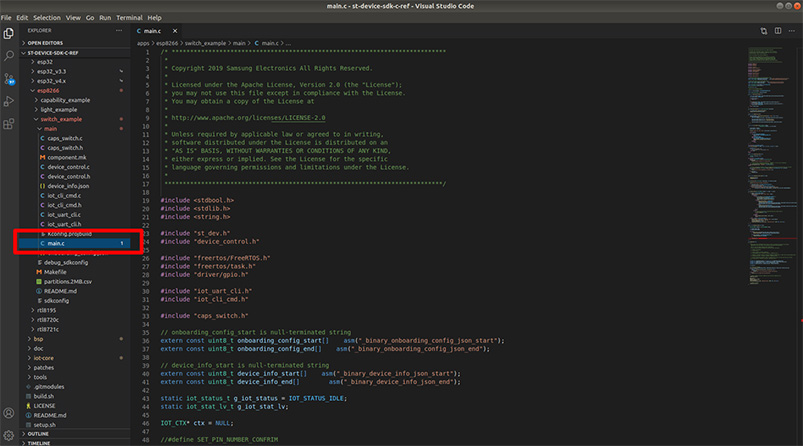The image size is (803, 446).
Task: Open the Explorer view in activity bar
Action: pos(10,33)
